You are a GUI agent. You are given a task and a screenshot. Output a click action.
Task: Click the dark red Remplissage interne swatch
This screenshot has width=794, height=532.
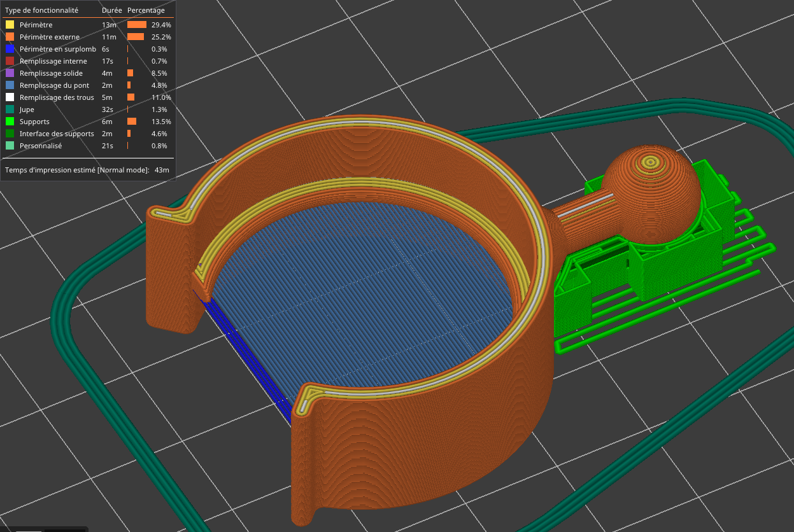(x=10, y=61)
